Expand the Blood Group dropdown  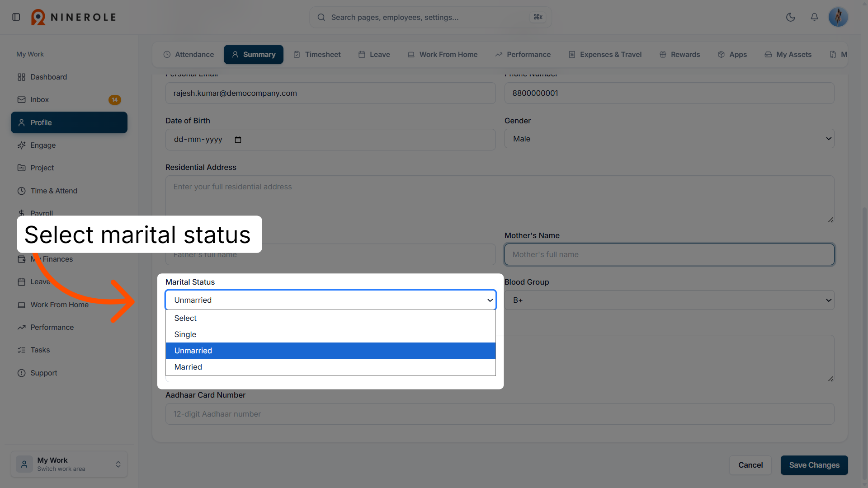669,300
